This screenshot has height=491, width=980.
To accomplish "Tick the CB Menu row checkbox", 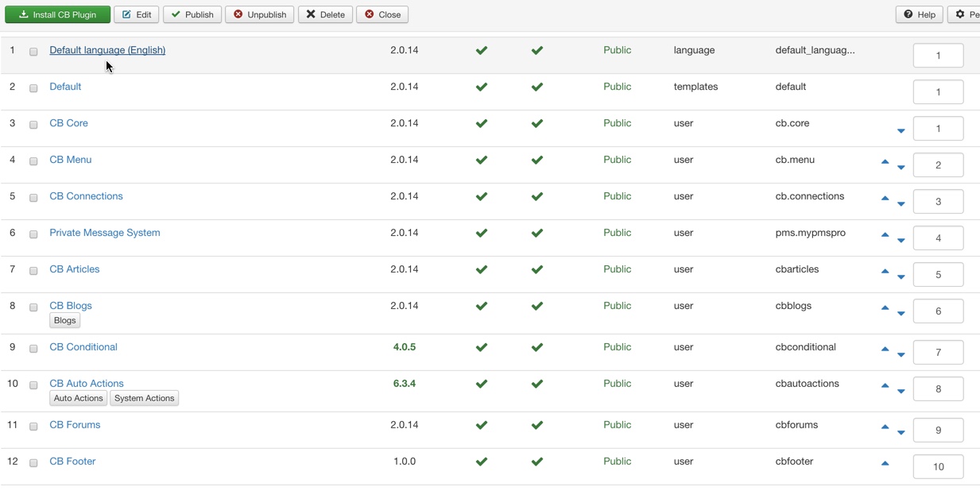I will [x=33, y=161].
